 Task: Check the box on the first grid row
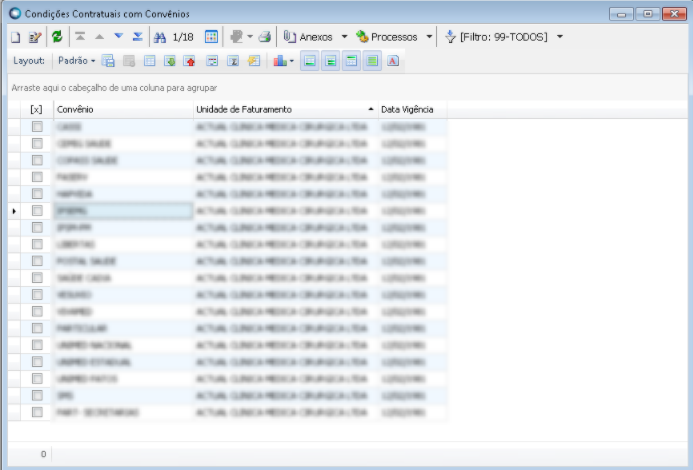37,127
